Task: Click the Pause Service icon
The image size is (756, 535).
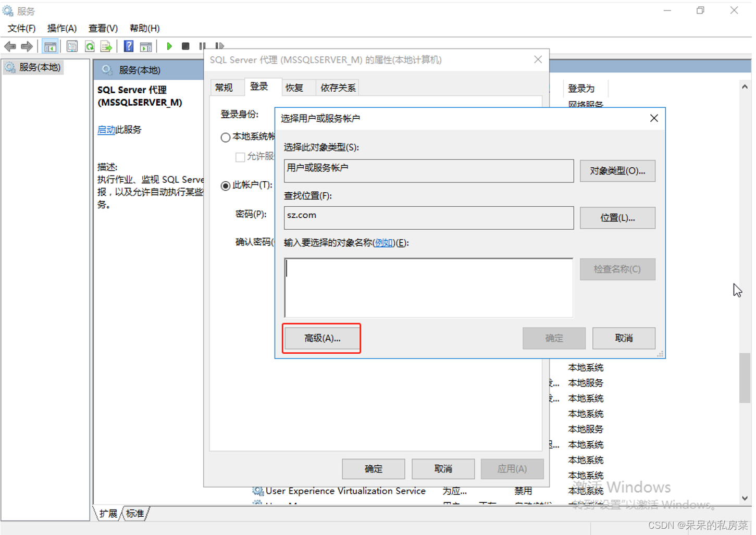Action: pyautogui.click(x=202, y=46)
